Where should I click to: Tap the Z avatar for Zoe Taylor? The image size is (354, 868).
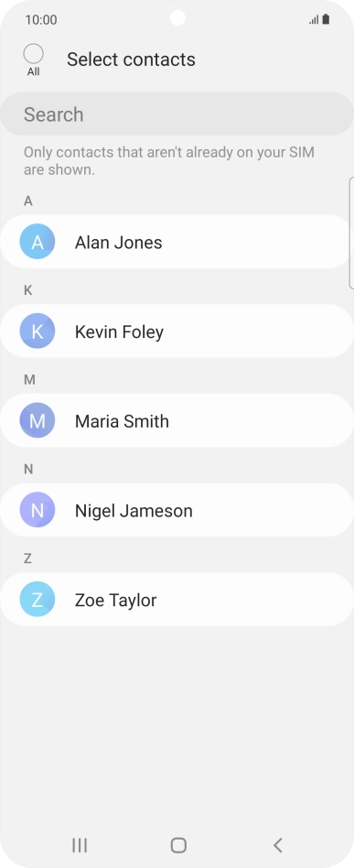click(38, 600)
